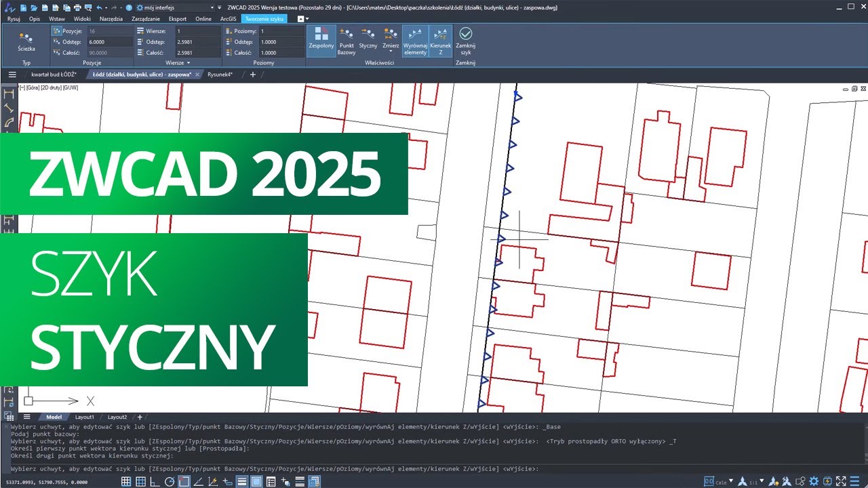Viewport: 868px width, 488px height.
Task: Open the Layout1 tab
Action: tap(85, 417)
